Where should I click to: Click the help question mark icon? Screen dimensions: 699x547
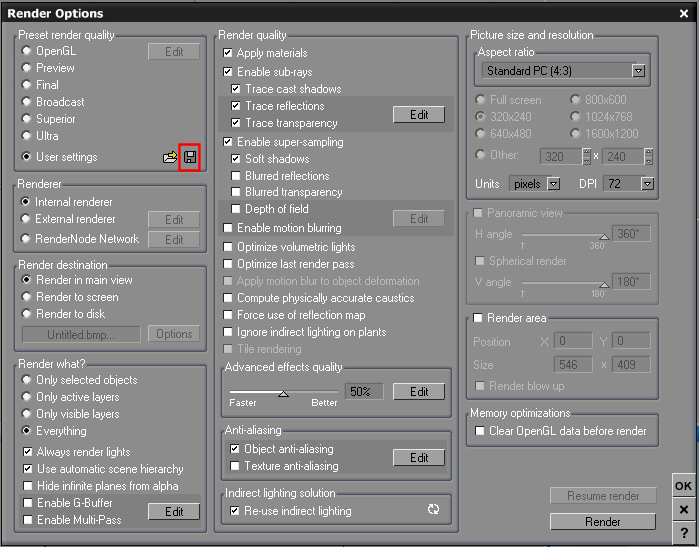click(683, 532)
